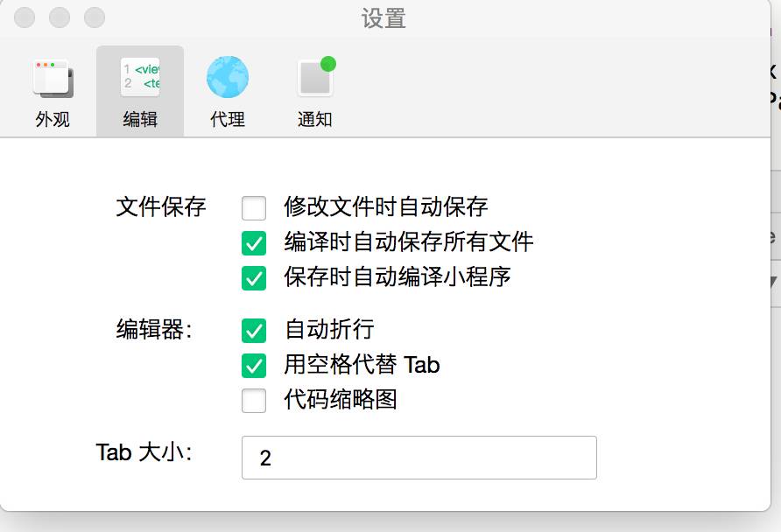Open the 代理 proxy globe icon
Viewport: 781px width, 532px height.
point(228,78)
